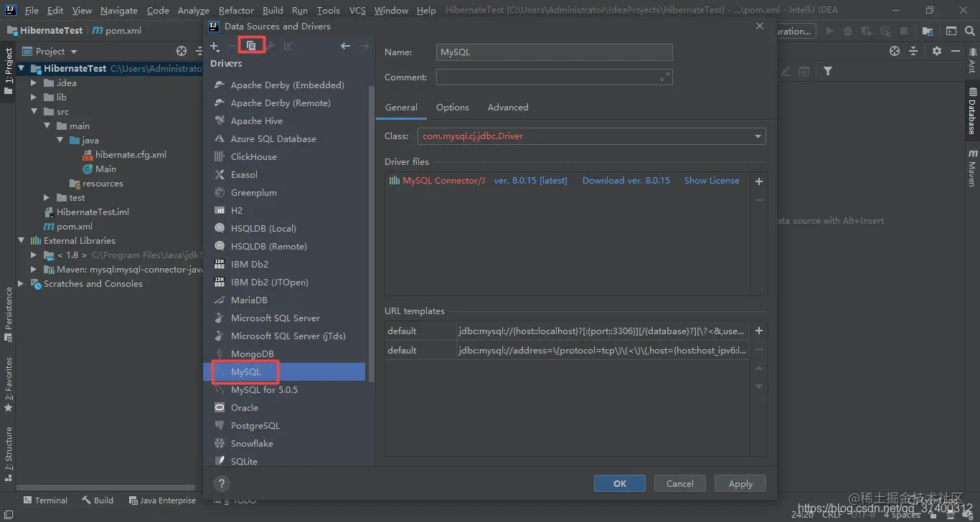
Task: Hide the Database panel with minus icon
Action: (x=956, y=51)
